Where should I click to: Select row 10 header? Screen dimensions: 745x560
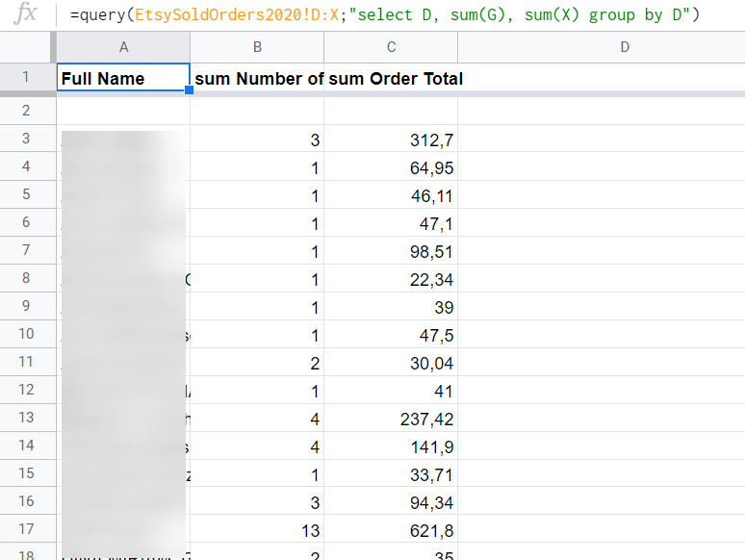[x=26, y=334]
